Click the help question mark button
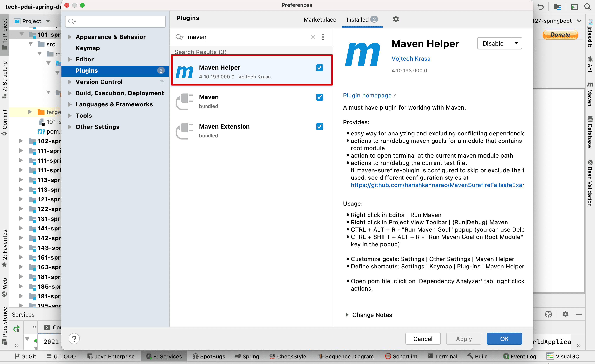The image size is (595, 364). click(x=74, y=339)
